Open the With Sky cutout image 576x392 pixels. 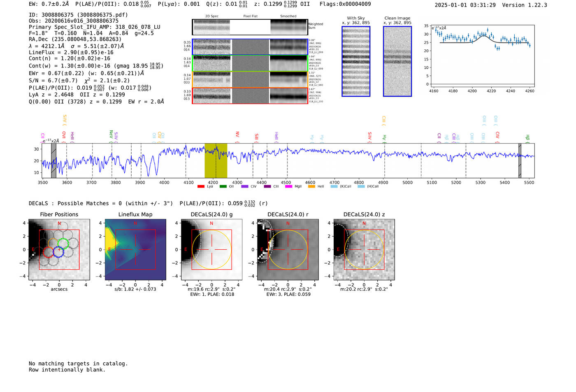[x=356, y=61]
